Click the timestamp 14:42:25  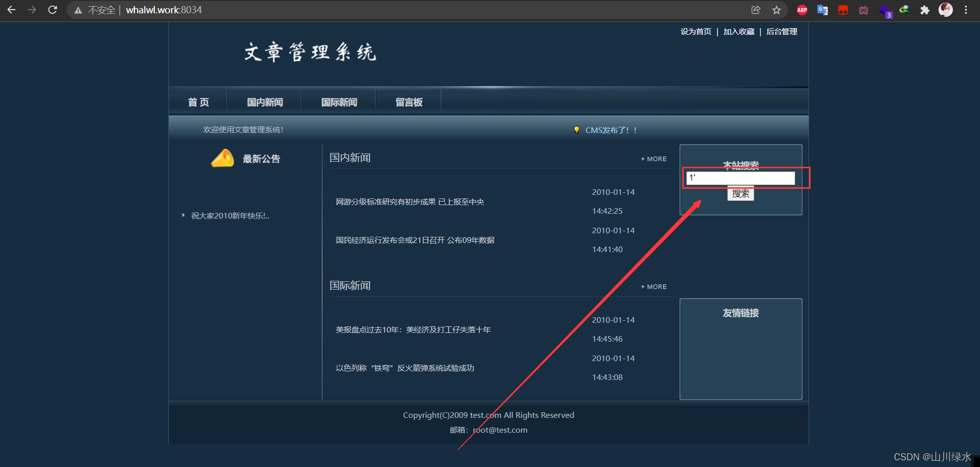pos(607,211)
